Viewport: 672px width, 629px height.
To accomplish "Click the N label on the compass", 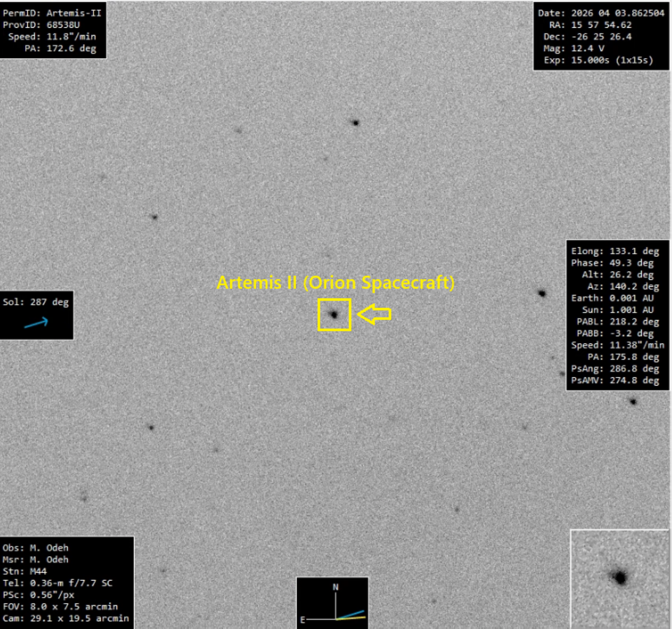I will coord(335,587).
